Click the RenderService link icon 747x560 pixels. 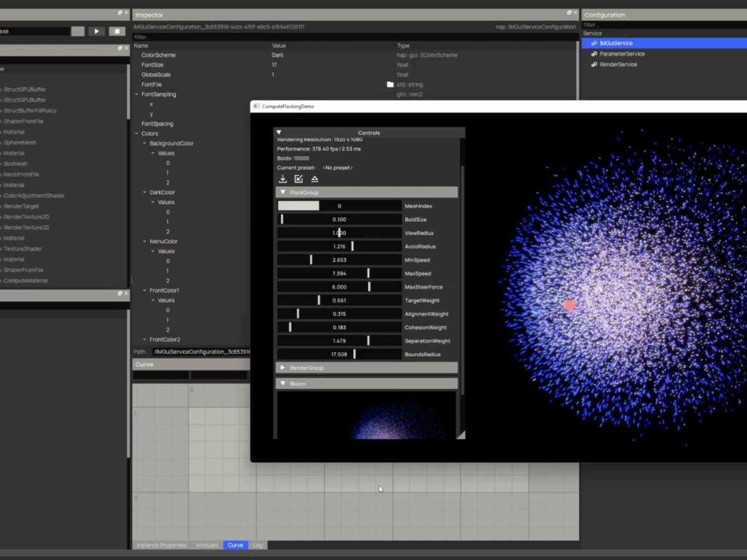pos(594,65)
